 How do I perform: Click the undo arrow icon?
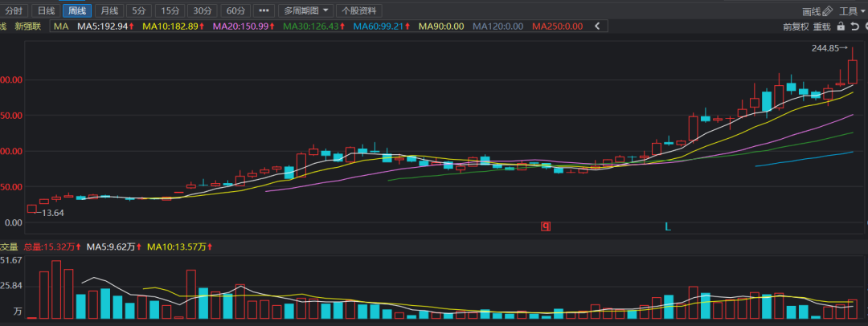pos(854,26)
